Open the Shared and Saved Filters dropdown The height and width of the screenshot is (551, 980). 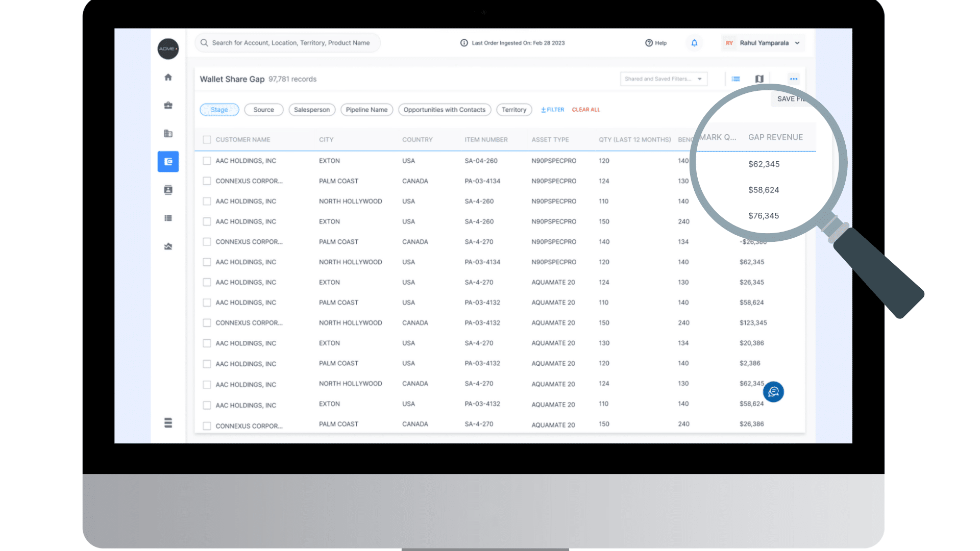pos(663,79)
